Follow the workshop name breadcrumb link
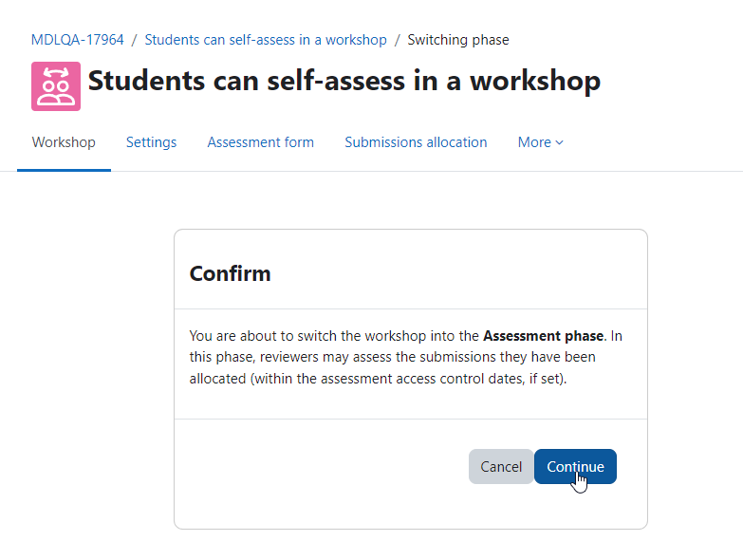743x560 pixels. point(266,40)
